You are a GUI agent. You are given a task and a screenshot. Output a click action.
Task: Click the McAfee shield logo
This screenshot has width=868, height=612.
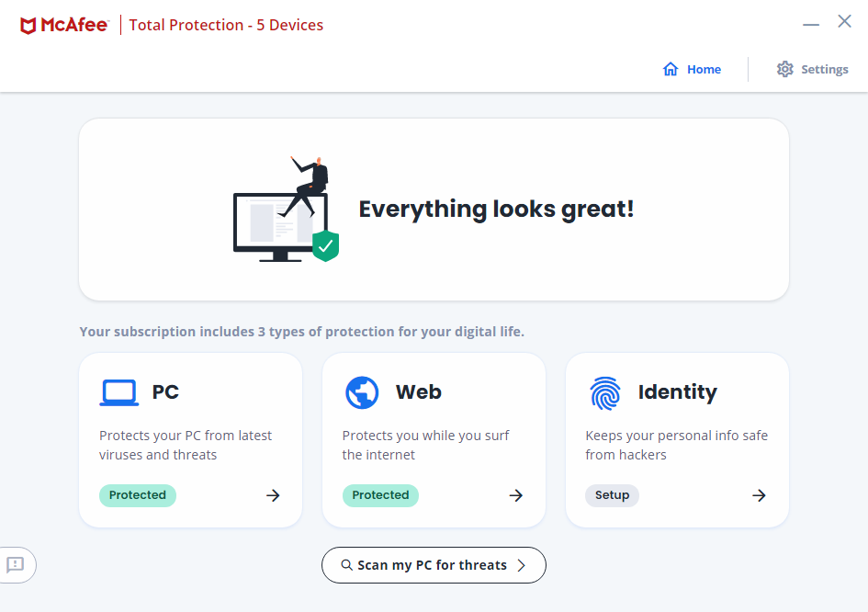pos(28,25)
